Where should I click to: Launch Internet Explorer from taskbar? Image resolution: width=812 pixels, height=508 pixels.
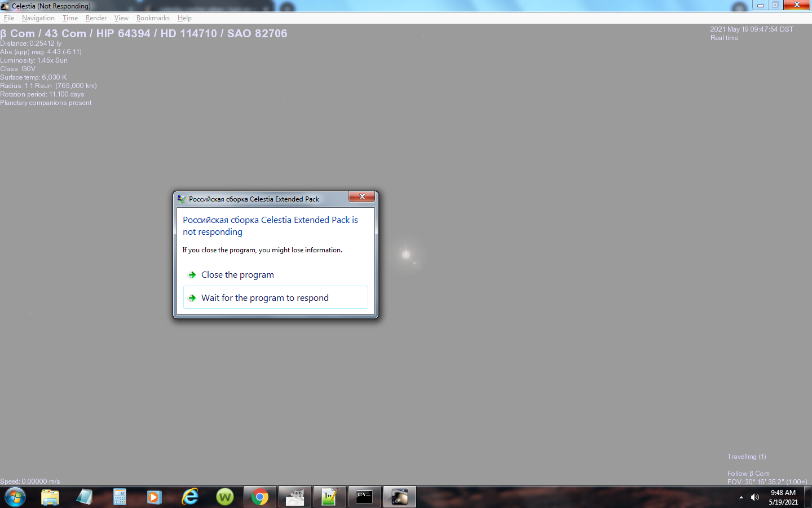[x=190, y=497]
